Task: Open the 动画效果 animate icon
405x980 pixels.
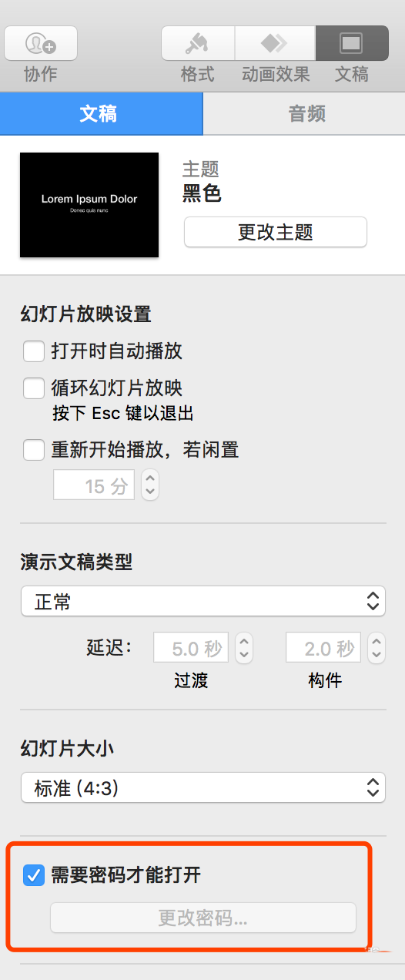Action: point(275,43)
